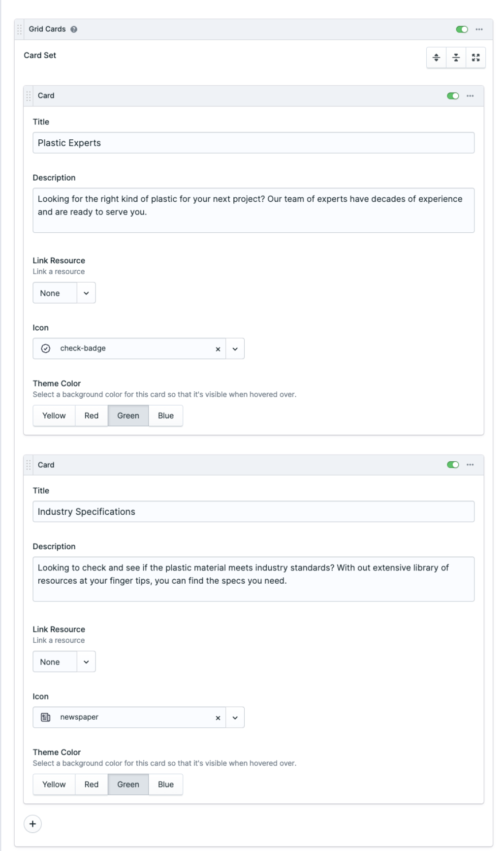Click the drag handle on the Plastic Experts card
This screenshot has height=851, width=504.
pyautogui.click(x=28, y=95)
